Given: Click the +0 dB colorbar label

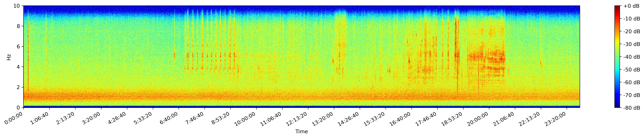Looking at the screenshot, I should pos(632,6).
